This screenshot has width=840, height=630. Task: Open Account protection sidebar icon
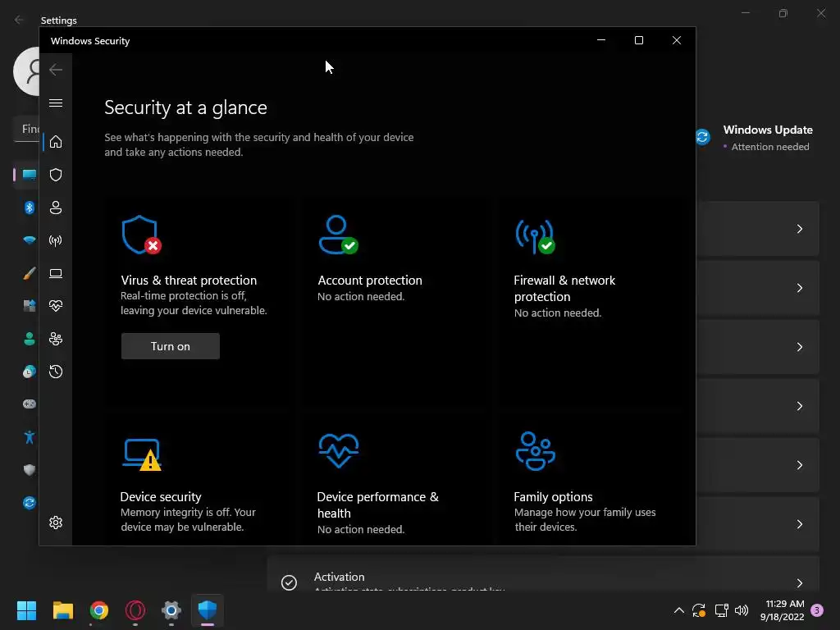point(56,208)
